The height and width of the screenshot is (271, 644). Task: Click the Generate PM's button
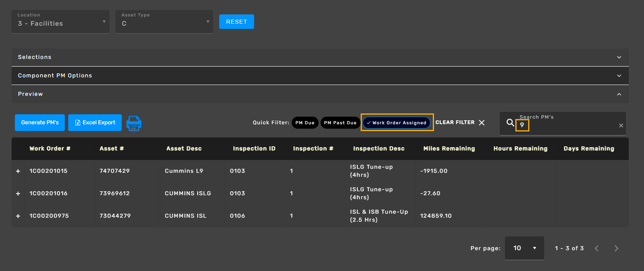pyautogui.click(x=40, y=123)
